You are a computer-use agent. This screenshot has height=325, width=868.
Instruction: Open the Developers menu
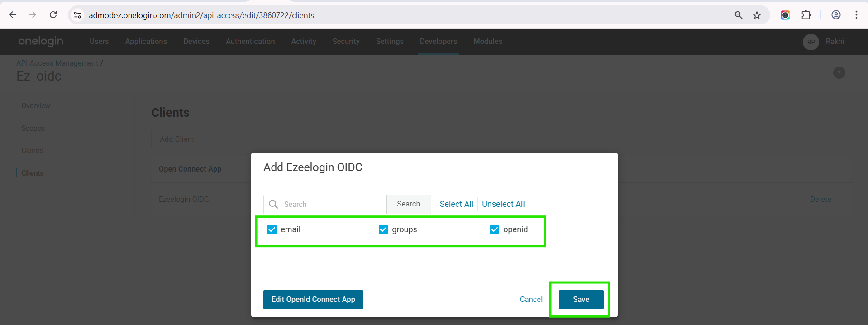tap(439, 41)
